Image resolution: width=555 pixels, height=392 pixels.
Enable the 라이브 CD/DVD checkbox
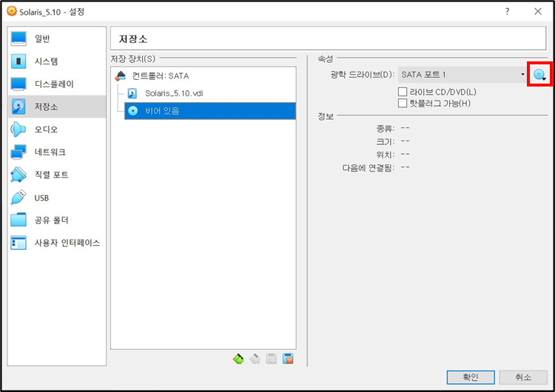pyautogui.click(x=403, y=92)
